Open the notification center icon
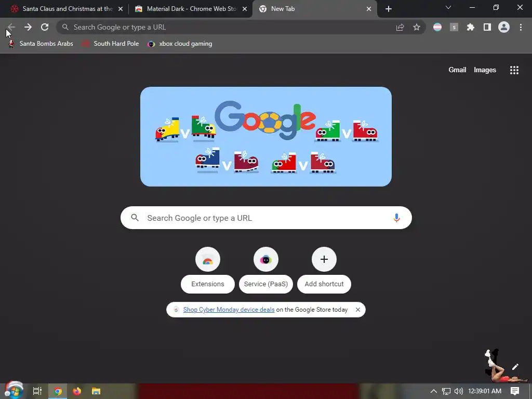This screenshot has width=532, height=399. coord(515,391)
